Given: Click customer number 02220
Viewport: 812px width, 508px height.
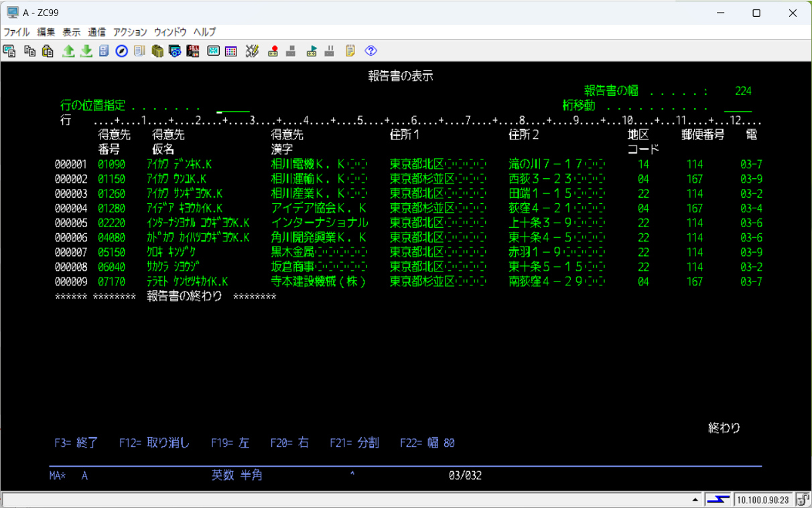Looking at the screenshot, I should point(111,223).
